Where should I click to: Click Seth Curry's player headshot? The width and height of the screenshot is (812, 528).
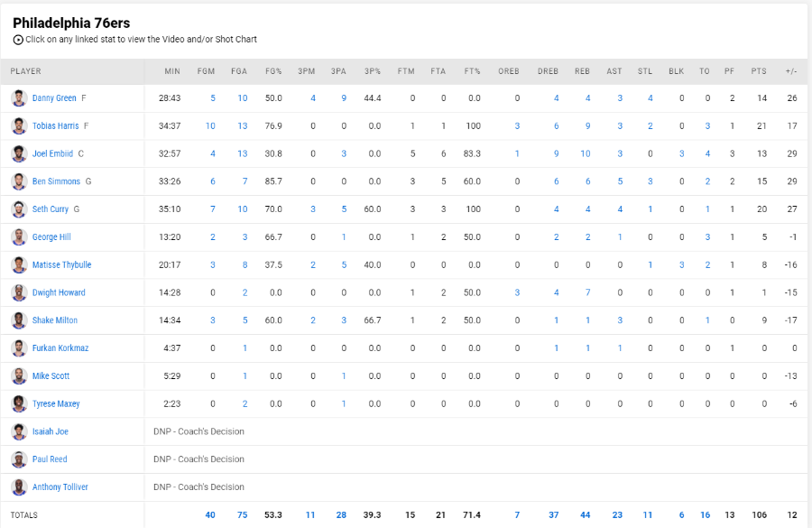19,209
